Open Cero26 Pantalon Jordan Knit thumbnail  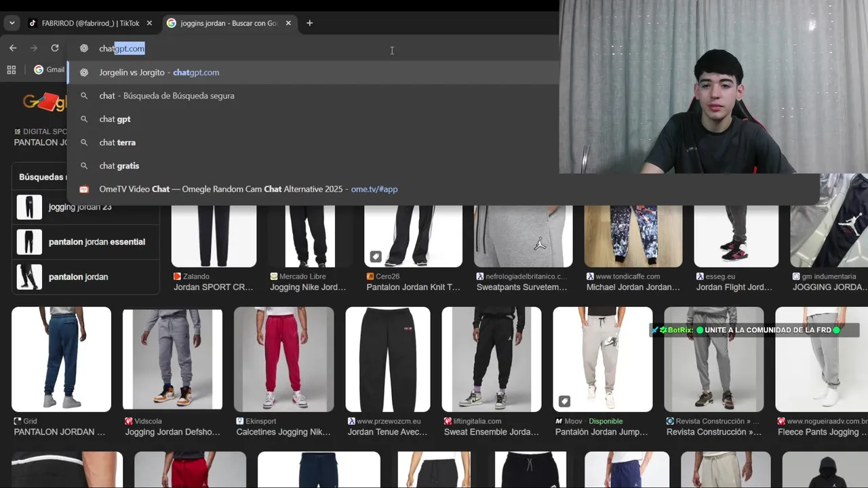(413, 236)
